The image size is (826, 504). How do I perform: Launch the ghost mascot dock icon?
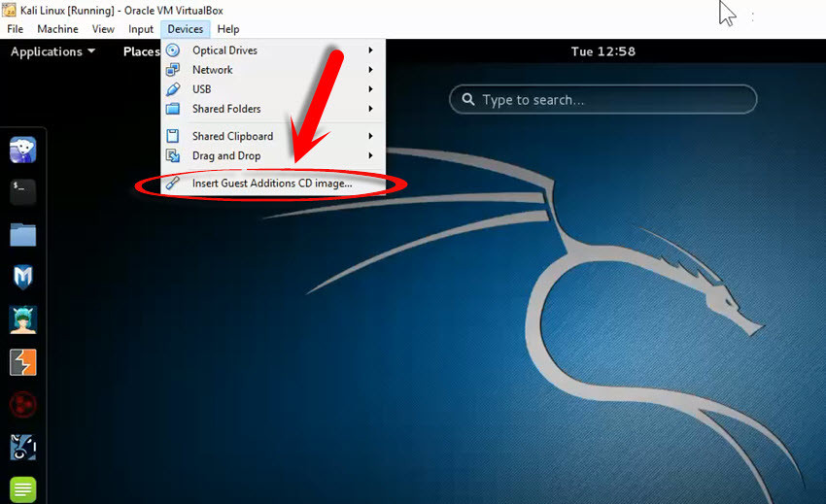coord(22,150)
